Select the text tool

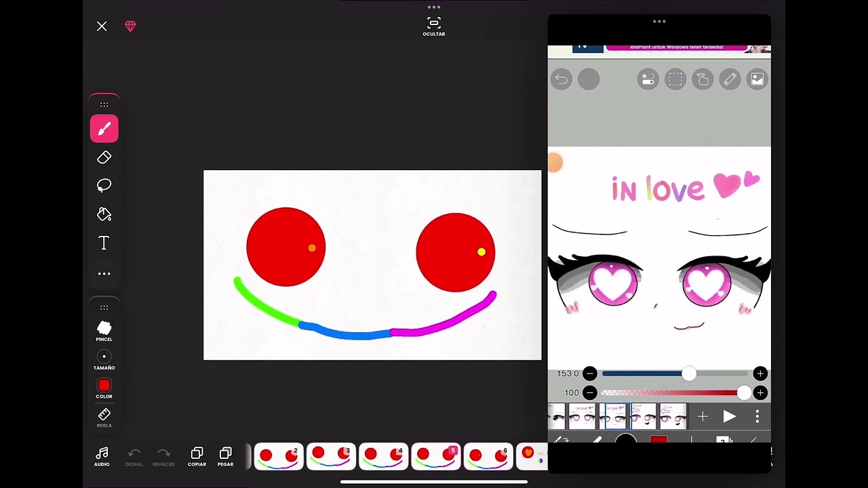pyautogui.click(x=104, y=243)
